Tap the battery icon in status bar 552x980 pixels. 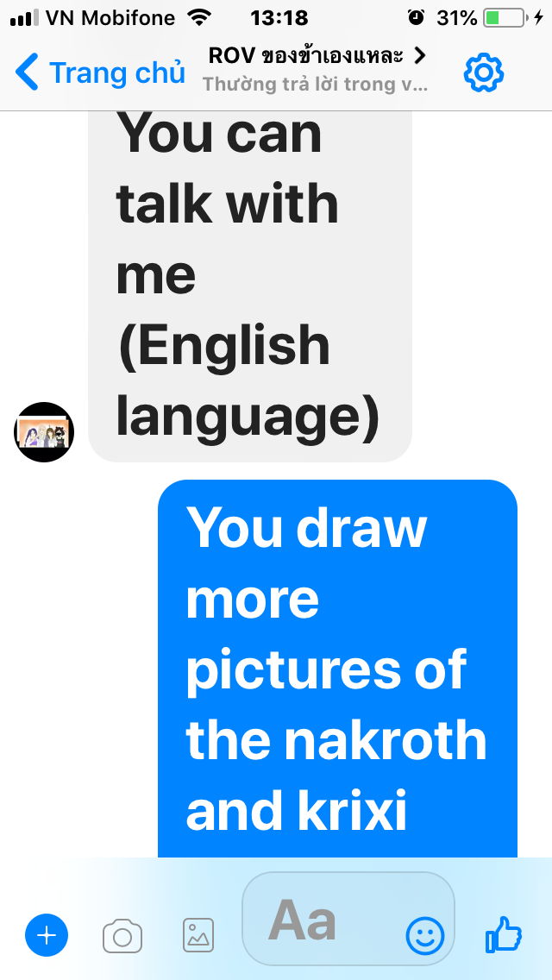(x=504, y=18)
